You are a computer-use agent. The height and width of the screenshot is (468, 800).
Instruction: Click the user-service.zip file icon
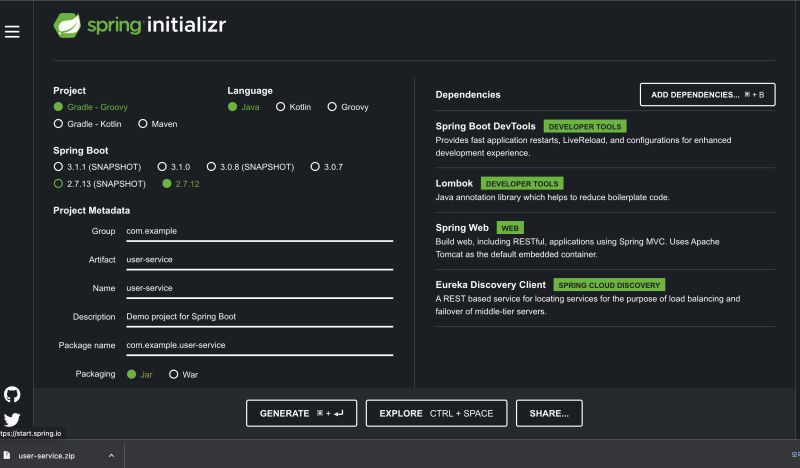point(7,455)
